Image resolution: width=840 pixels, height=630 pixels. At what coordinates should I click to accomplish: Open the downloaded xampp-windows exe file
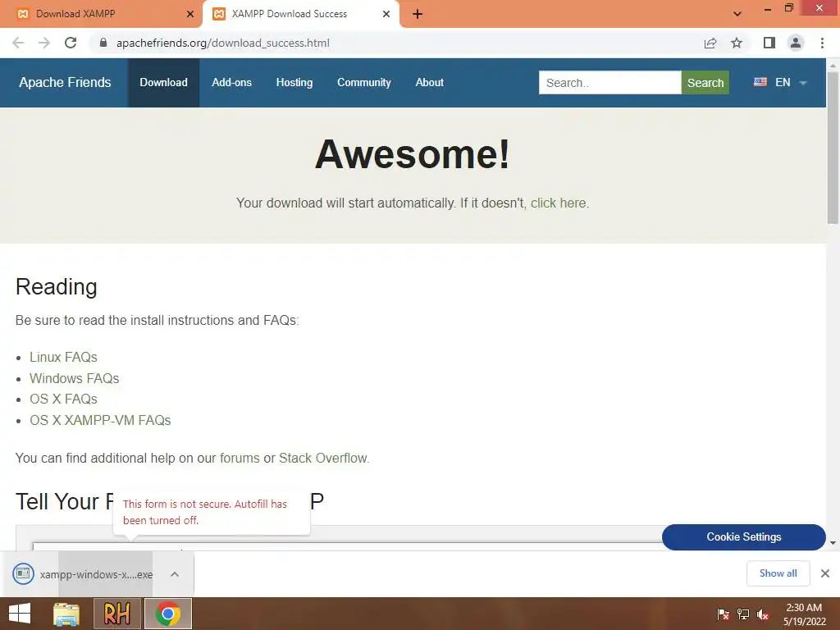83,574
